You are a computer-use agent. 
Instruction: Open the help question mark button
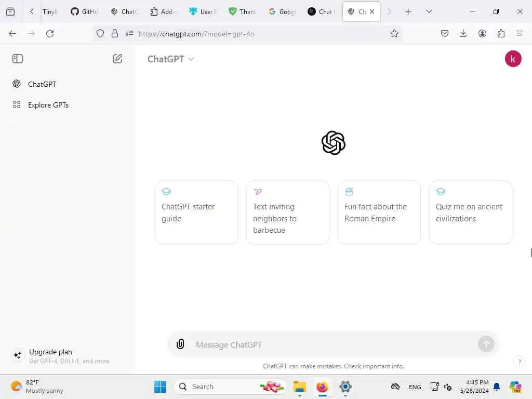coord(520,362)
